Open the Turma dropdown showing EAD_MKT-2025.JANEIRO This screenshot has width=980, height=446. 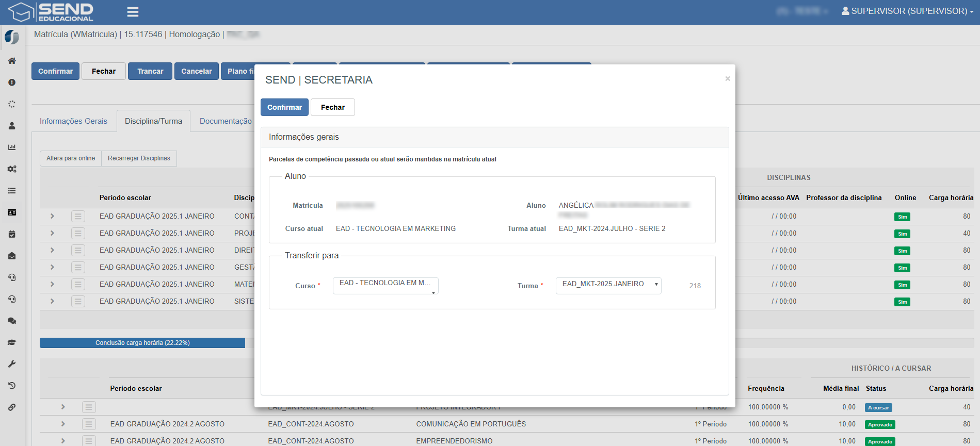point(608,285)
